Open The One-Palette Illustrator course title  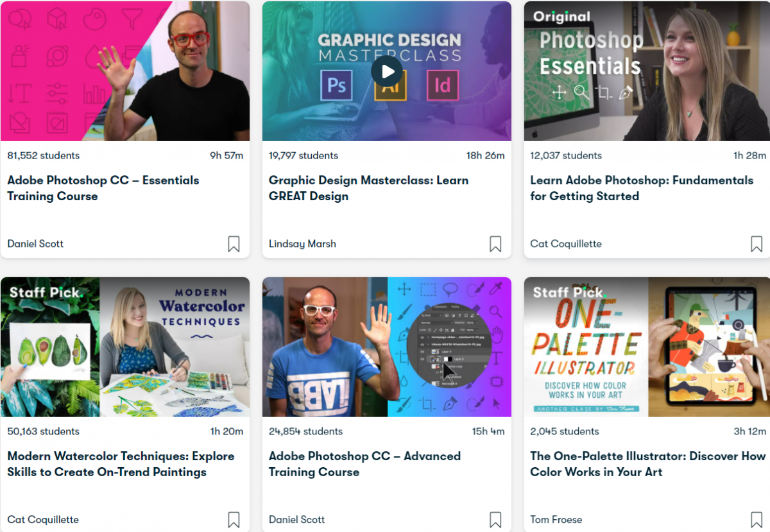click(648, 464)
